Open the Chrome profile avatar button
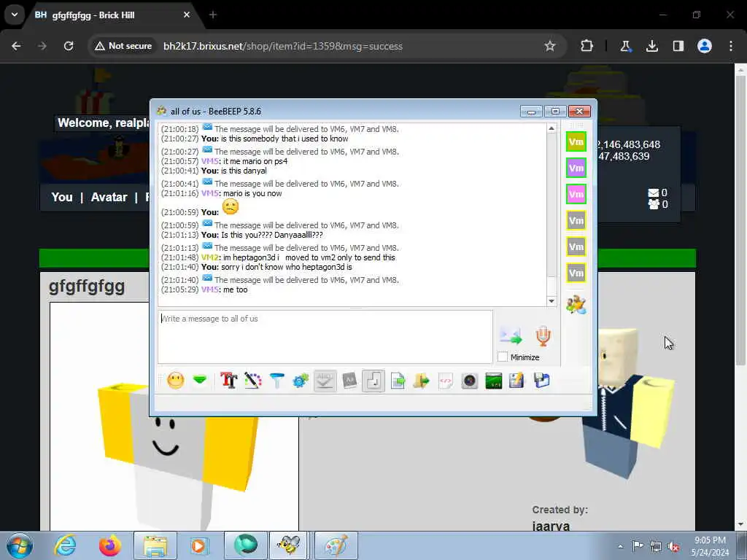 705,46
